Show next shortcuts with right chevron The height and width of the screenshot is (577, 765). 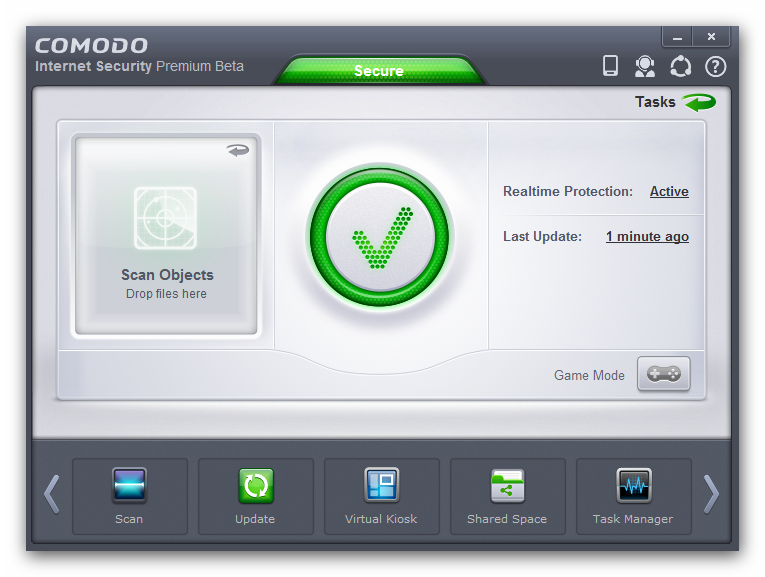pos(711,495)
